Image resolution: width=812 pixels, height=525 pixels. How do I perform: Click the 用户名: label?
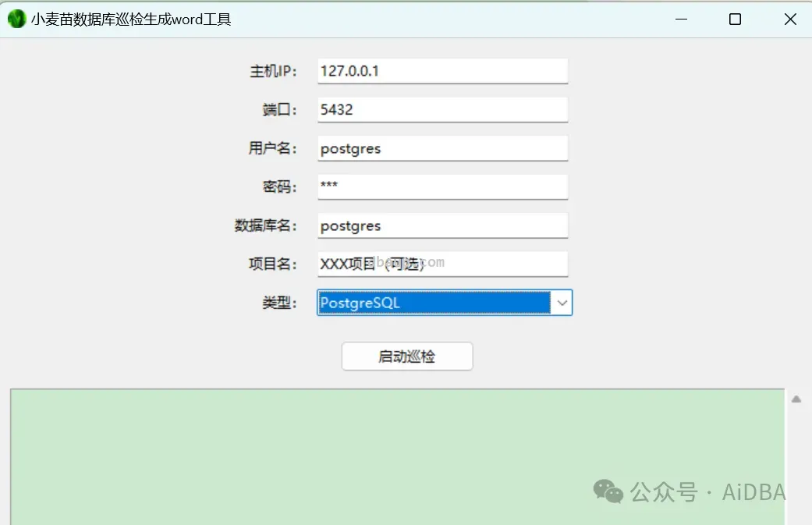click(x=273, y=148)
